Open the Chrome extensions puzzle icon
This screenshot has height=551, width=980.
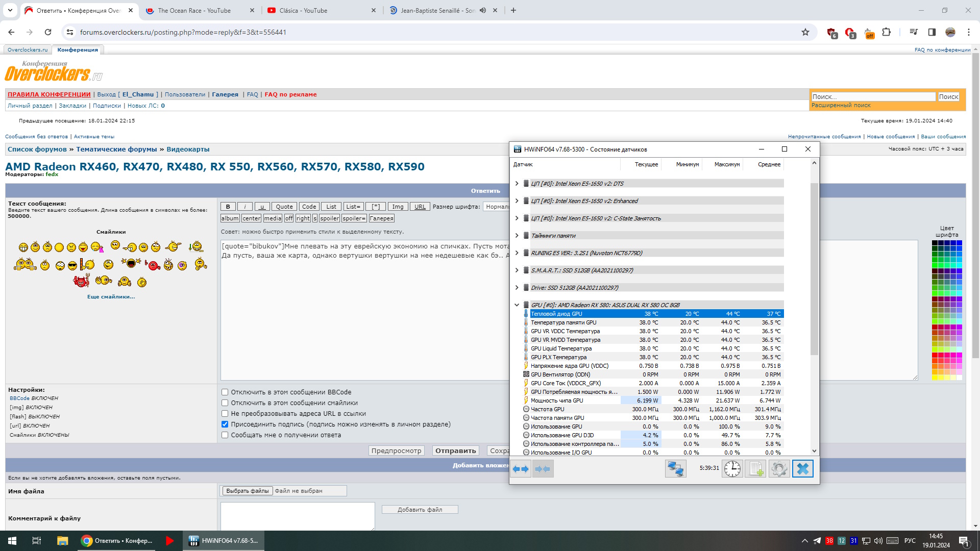click(x=887, y=32)
